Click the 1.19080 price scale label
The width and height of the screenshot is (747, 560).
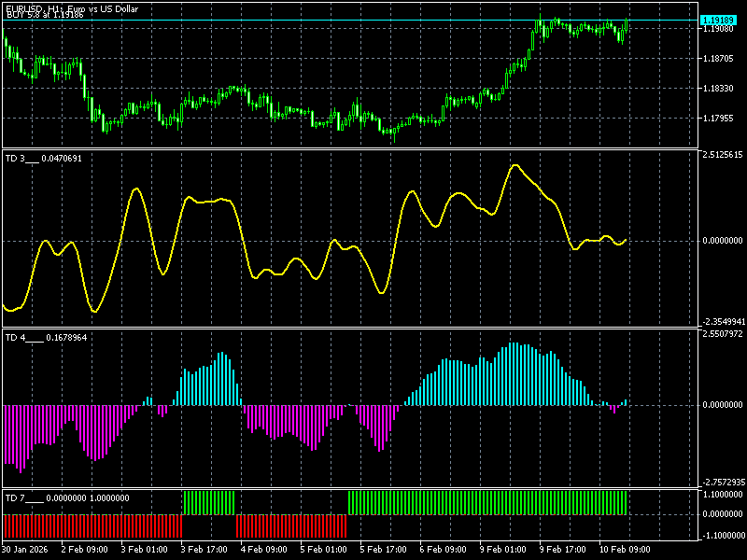[x=718, y=29]
